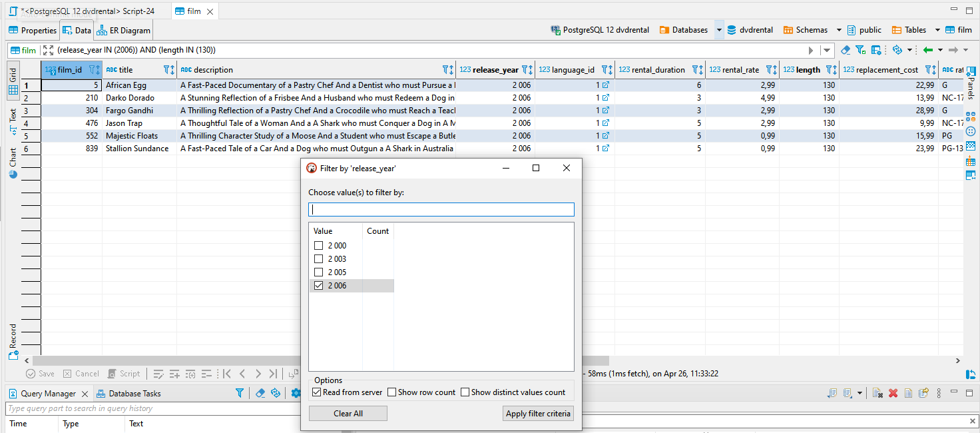Image resolution: width=980 pixels, height=433 pixels.
Task: Open the Query Manager filter icon
Action: point(240,393)
